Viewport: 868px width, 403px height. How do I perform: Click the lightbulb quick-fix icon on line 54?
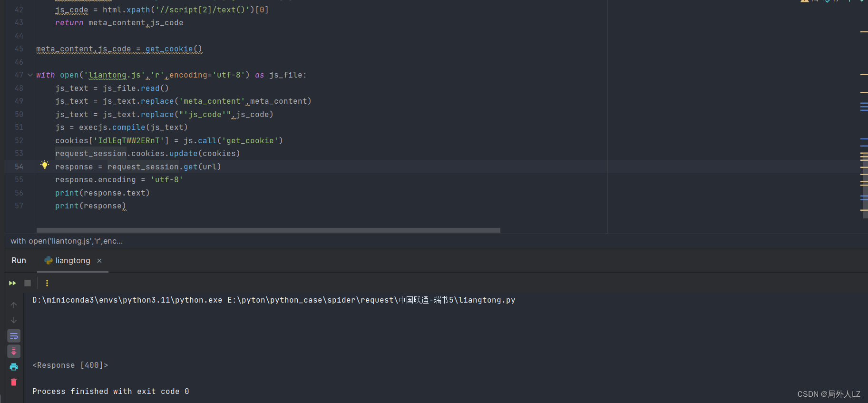45,165
